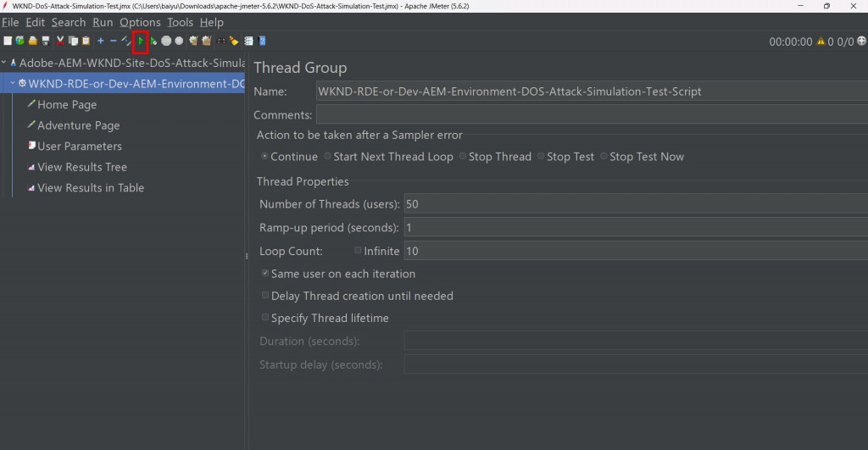The width and height of the screenshot is (868, 450).
Task: Select Home Page sampler in tree
Action: (67, 104)
